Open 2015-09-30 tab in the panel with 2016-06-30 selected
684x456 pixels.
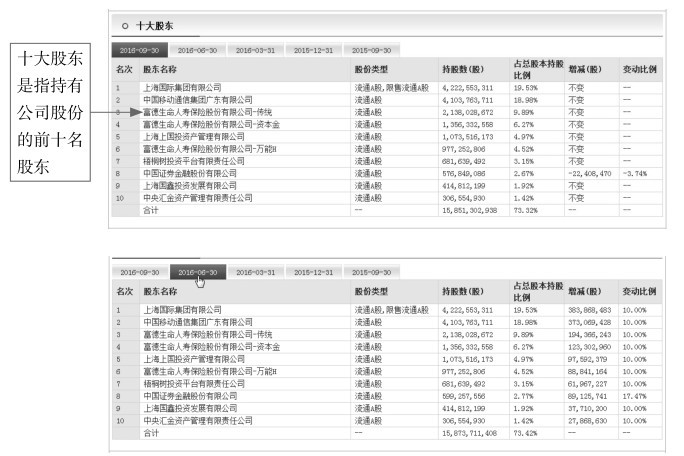[371, 272]
